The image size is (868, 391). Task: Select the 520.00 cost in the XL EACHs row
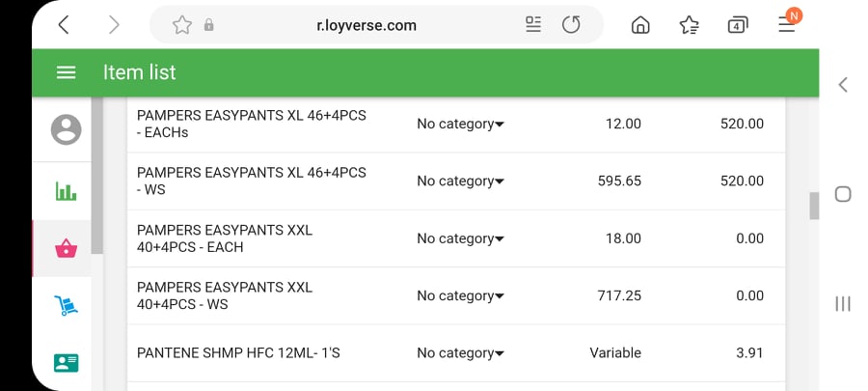[742, 124]
